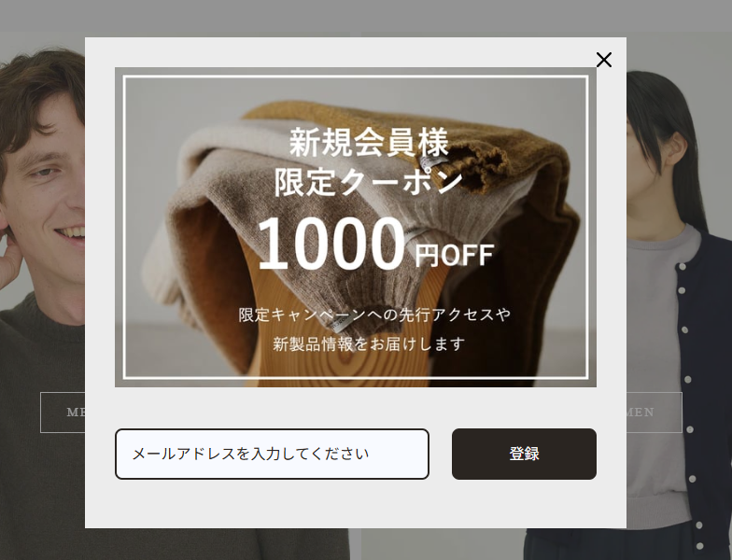732x560 pixels.
Task: Click the 登録 register button
Action: 524,454
